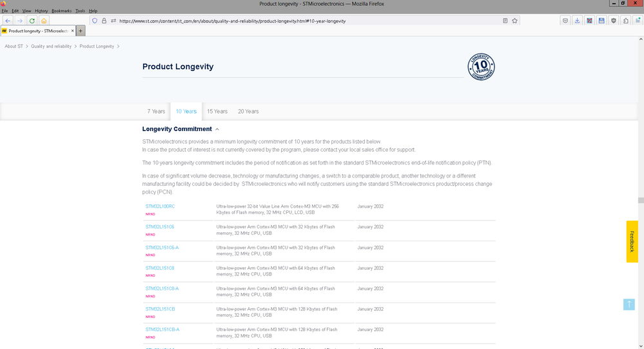The height and width of the screenshot is (349, 644).
Task: Click the About ST breadcrumb
Action: pyautogui.click(x=14, y=46)
